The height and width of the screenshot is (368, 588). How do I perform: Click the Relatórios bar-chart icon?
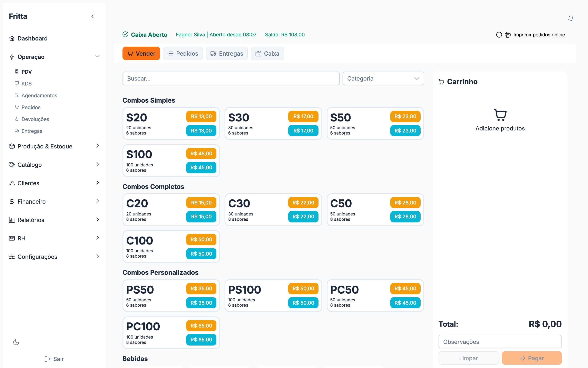[x=12, y=220]
